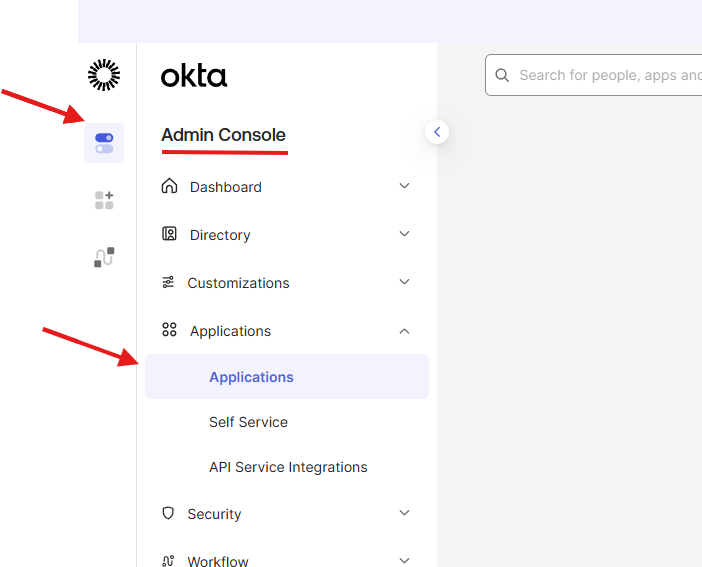Expand the Dashboard chevron
Screen dimensions: 702x567
(404, 186)
